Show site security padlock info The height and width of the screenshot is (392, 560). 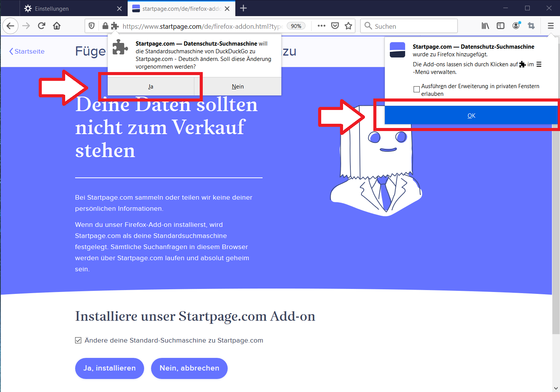tap(105, 26)
